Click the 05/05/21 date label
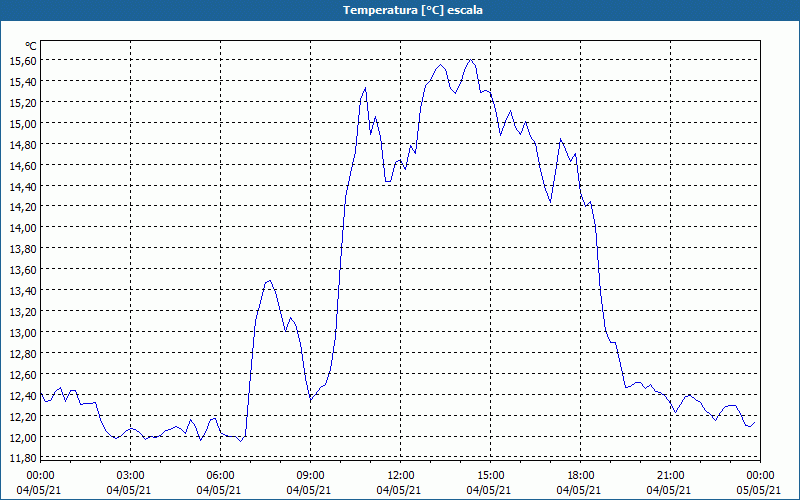The width and height of the screenshot is (800, 500). (x=759, y=490)
